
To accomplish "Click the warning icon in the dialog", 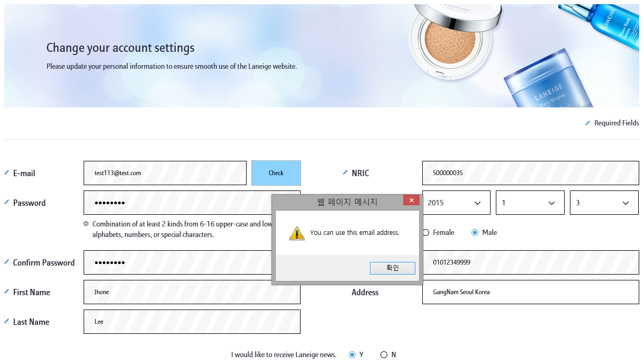I will tap(297, 233).
